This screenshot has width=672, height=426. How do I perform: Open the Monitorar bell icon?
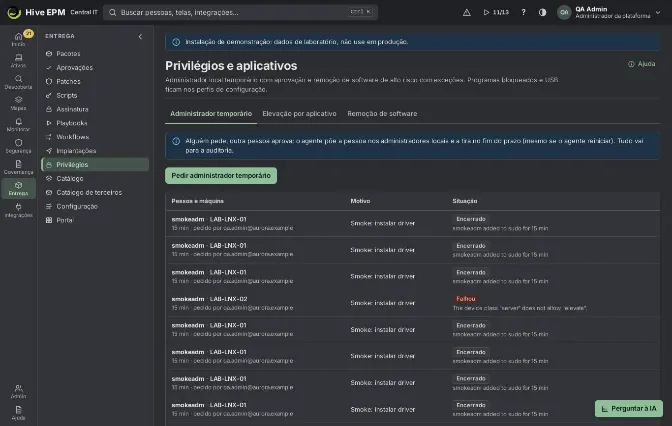[x=18, y=125]
